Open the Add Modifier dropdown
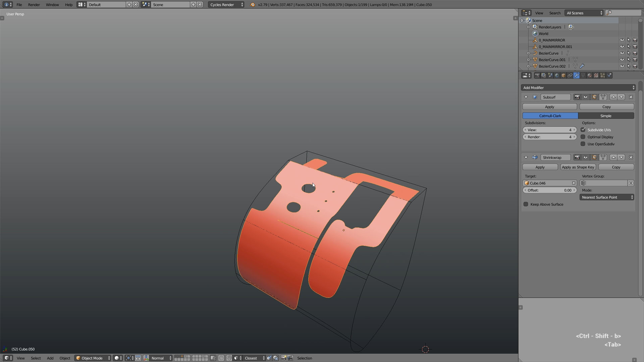 point(578,88)
